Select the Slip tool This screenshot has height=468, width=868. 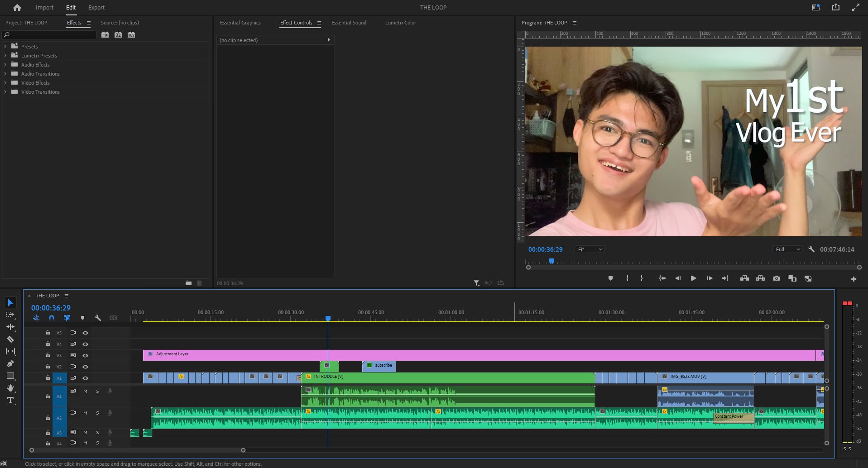click(10, 351)
